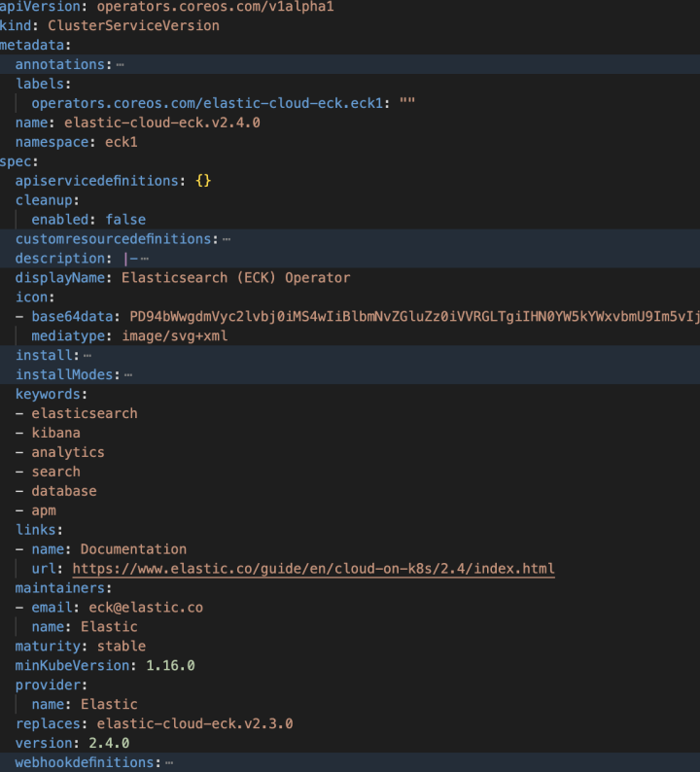Click the webhookdefinitions key

tap(85, 762)
